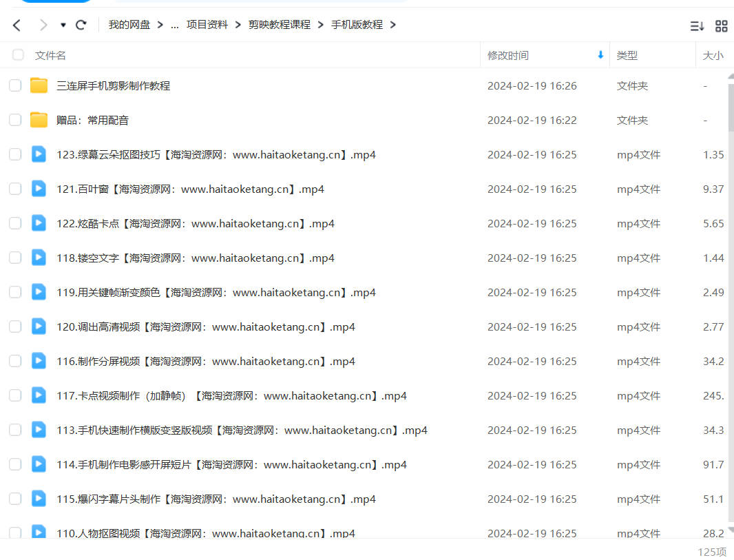
Task: Open the sort order menu icon
Action: (697, 26)
